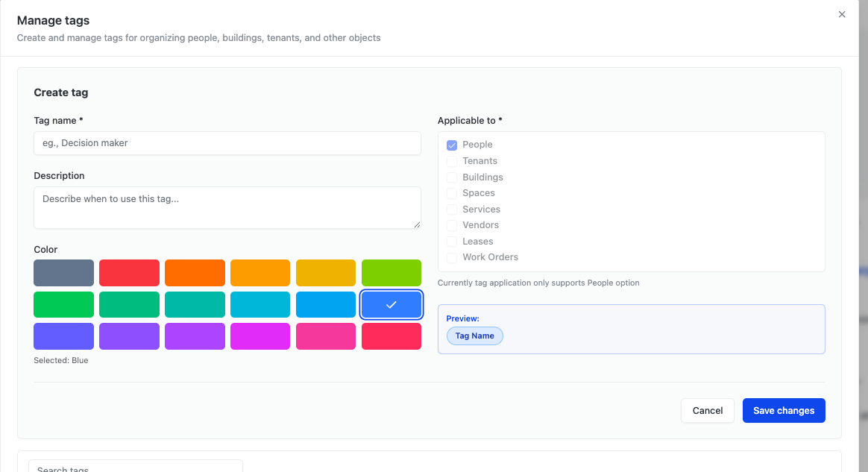Select the checked blue color swatch
This screenshot has height=472, width=868.
coord(391,305)
